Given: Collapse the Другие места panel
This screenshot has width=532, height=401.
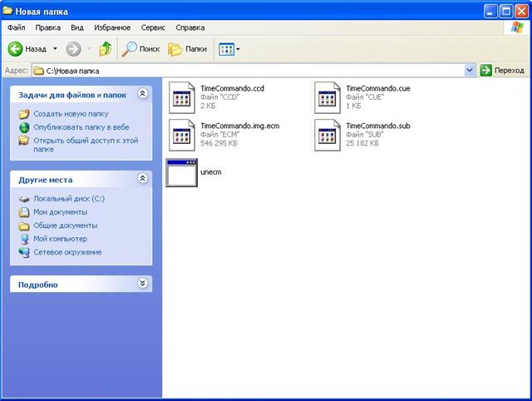Looking at the screenshot, I should tap(143, 178).
